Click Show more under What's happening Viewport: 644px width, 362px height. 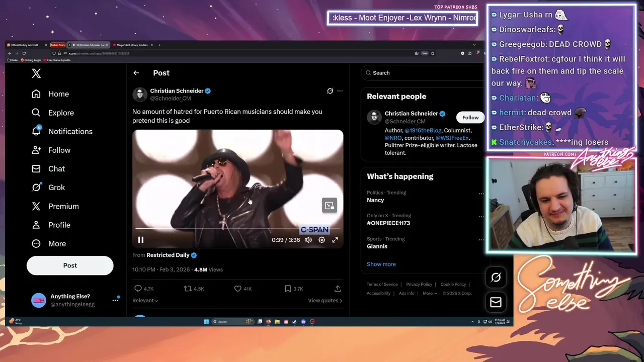tap(381, 264)
